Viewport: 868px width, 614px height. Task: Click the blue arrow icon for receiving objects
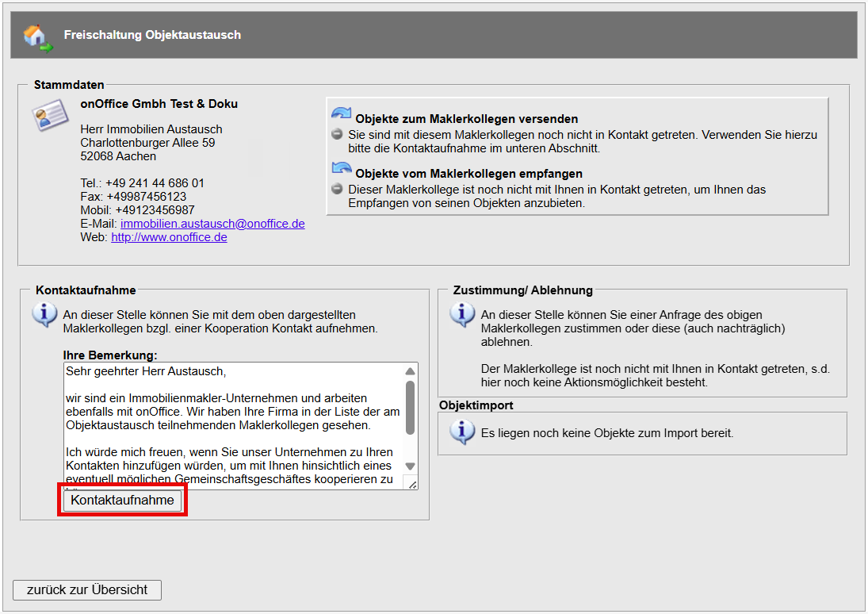point(341,170)
